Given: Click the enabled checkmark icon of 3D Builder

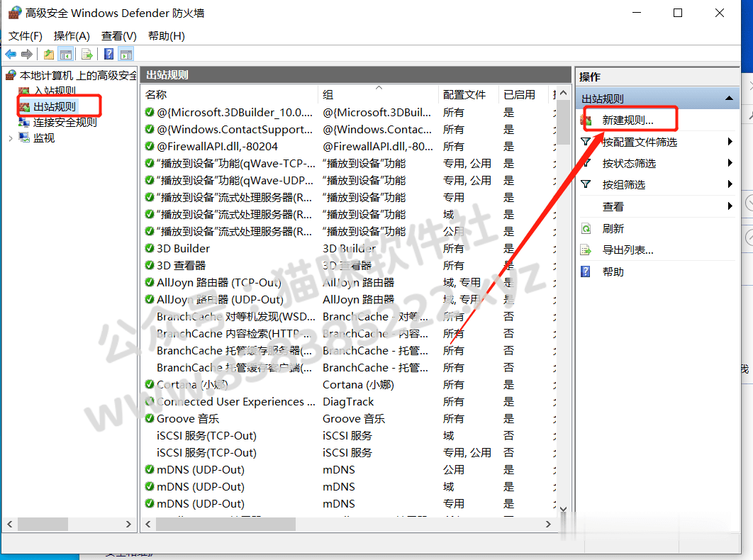Looking at the screenshot, I should click(150, 248).
